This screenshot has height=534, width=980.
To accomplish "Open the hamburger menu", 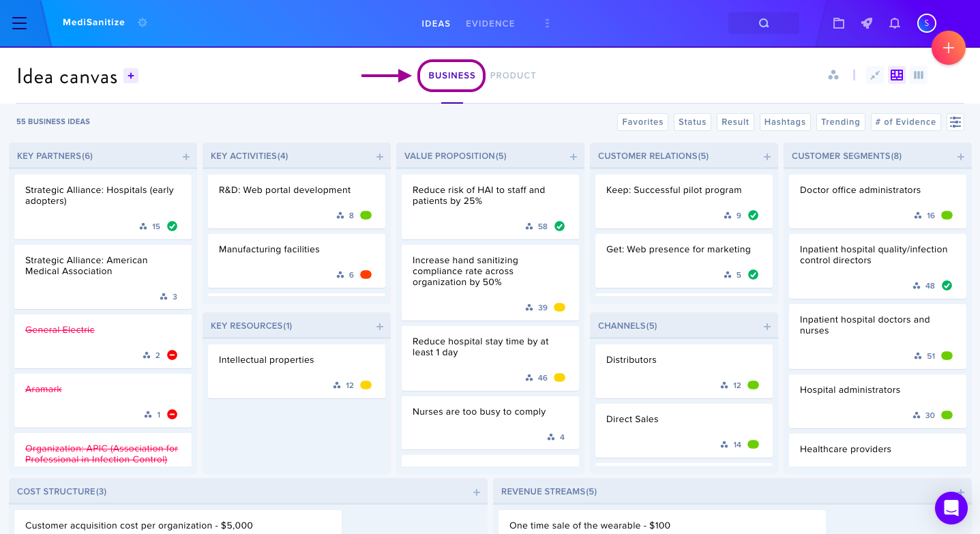I will 20,23.
